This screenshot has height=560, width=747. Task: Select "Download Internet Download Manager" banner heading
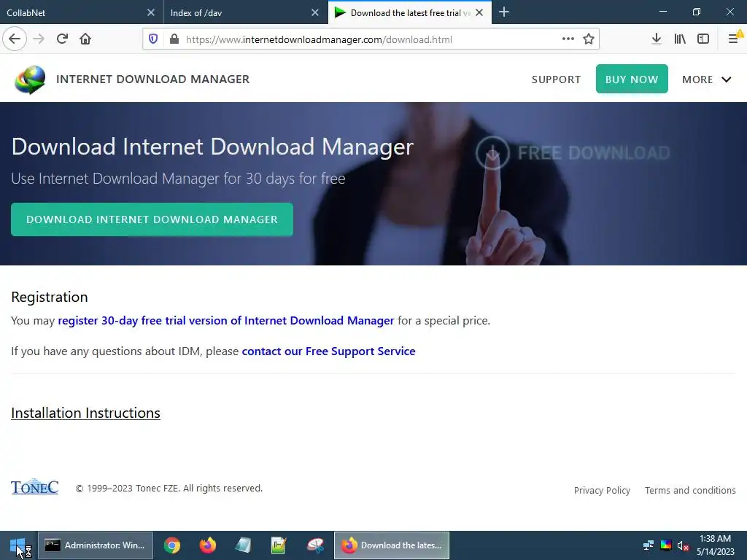point(212,147)
